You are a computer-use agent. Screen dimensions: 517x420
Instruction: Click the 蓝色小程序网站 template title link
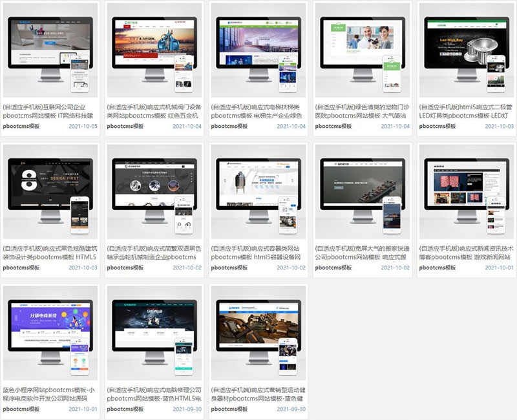point(50,394)
